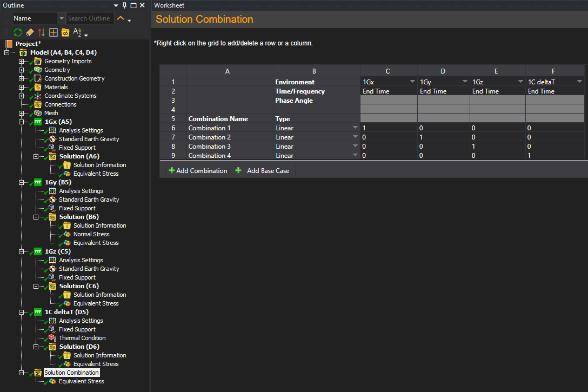588x392 pixels.
Task: Click the eraser clear filter icon
Action: 30,32
